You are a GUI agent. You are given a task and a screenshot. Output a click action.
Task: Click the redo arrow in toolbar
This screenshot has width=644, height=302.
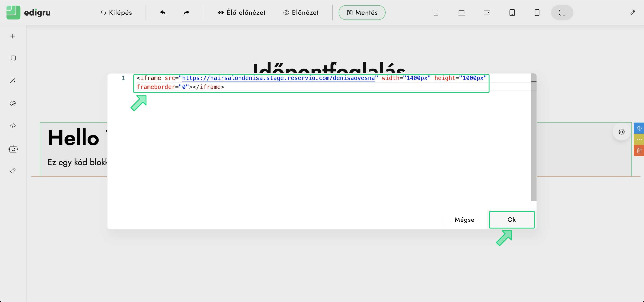click(x=187, y=13)
